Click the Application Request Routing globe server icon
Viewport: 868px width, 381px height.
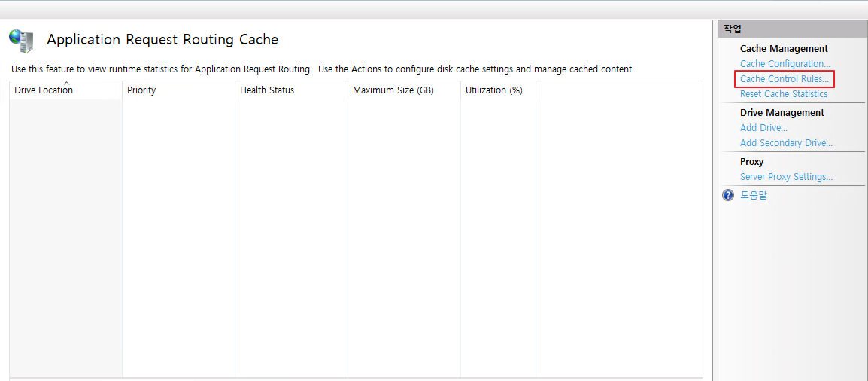(21, 41)
